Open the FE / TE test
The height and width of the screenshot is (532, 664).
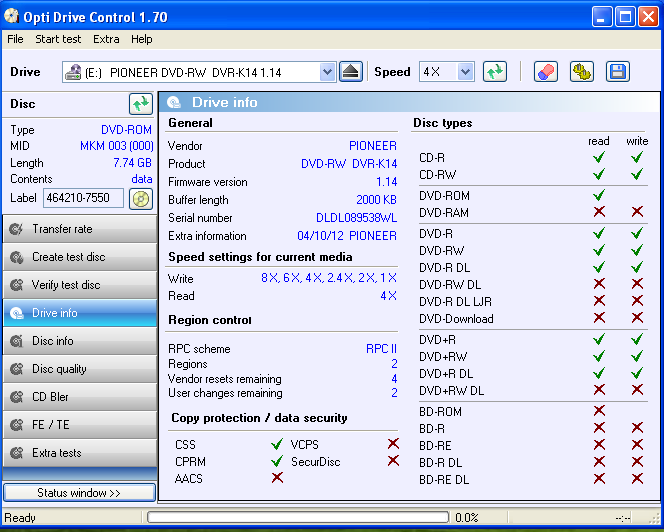[x=80, y=425]
